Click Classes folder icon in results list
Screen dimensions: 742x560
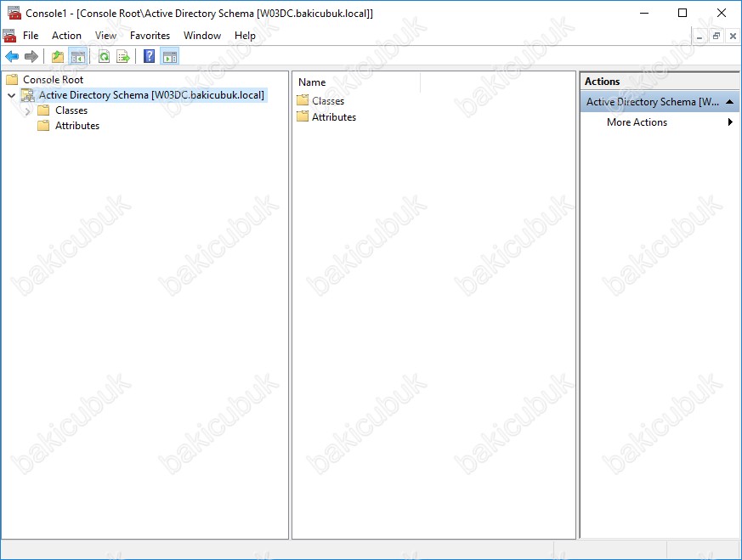click(x=303, y=100)
